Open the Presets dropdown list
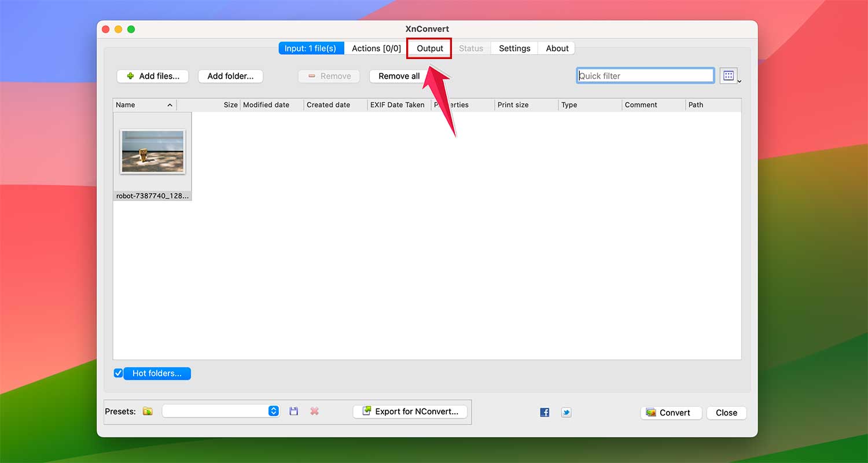Image resolution: width=868 pixels, height=463 pixels. click(x=273, y=411)
